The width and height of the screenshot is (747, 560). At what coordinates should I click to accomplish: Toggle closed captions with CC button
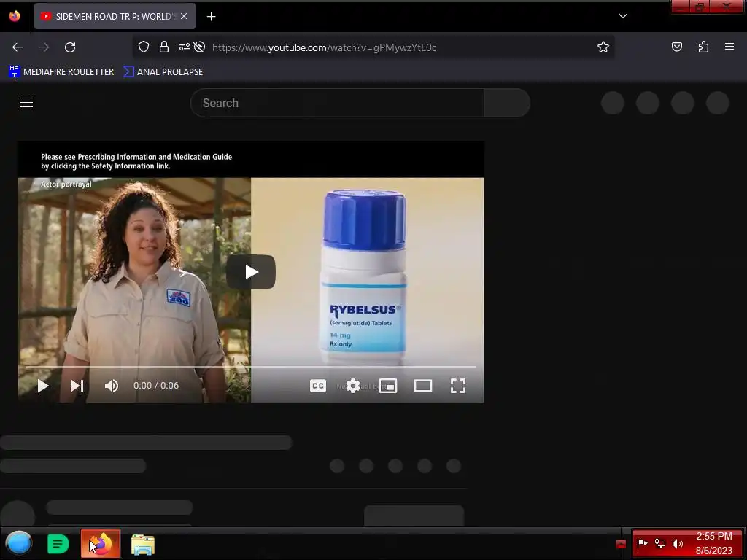point(318,386)
